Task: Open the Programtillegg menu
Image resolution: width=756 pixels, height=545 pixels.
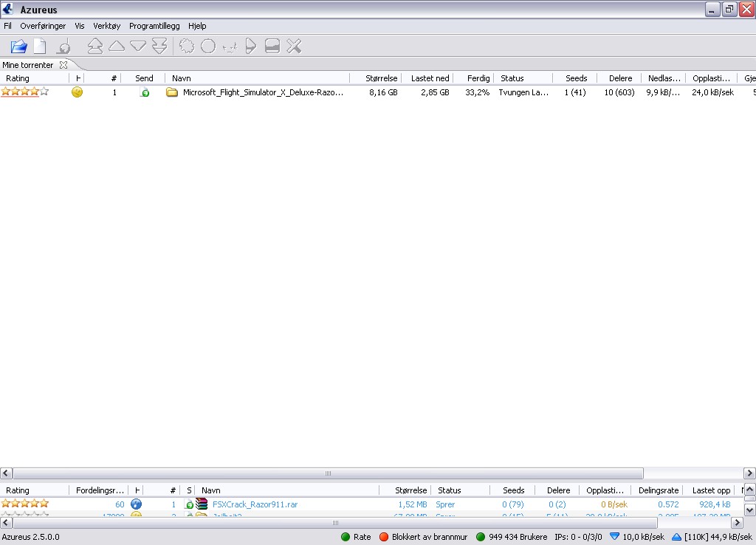Action: pyautogui.click(x=154, y=26)
